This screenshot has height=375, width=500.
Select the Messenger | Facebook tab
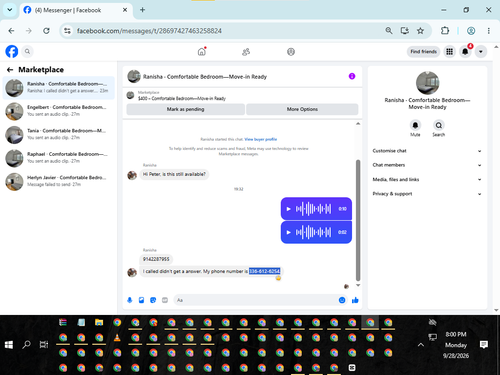click(x=76, y=10)
